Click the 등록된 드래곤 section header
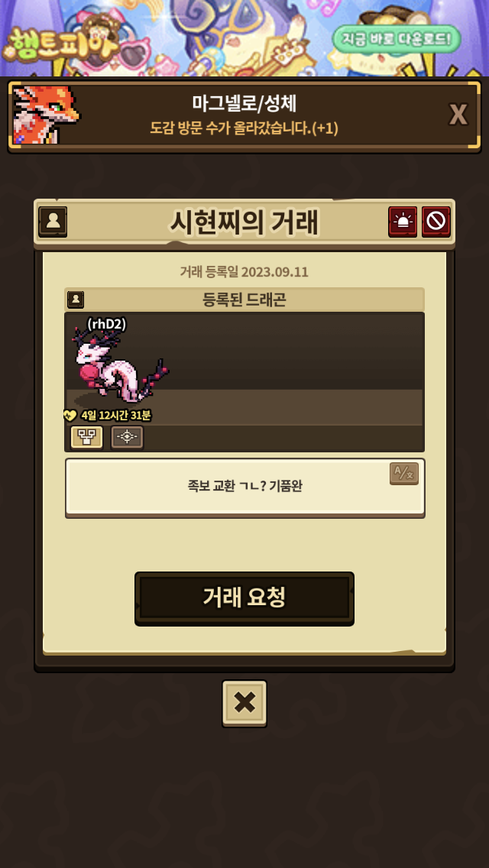489x868 pixels. click(x=244, y=300)
